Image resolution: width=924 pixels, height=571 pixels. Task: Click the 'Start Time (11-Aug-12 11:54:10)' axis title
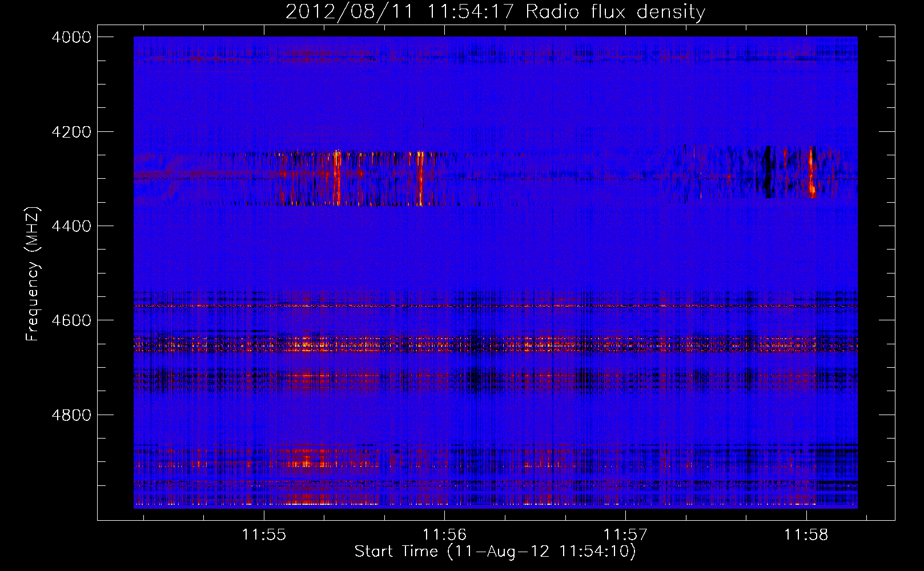[x=495, y=552]
